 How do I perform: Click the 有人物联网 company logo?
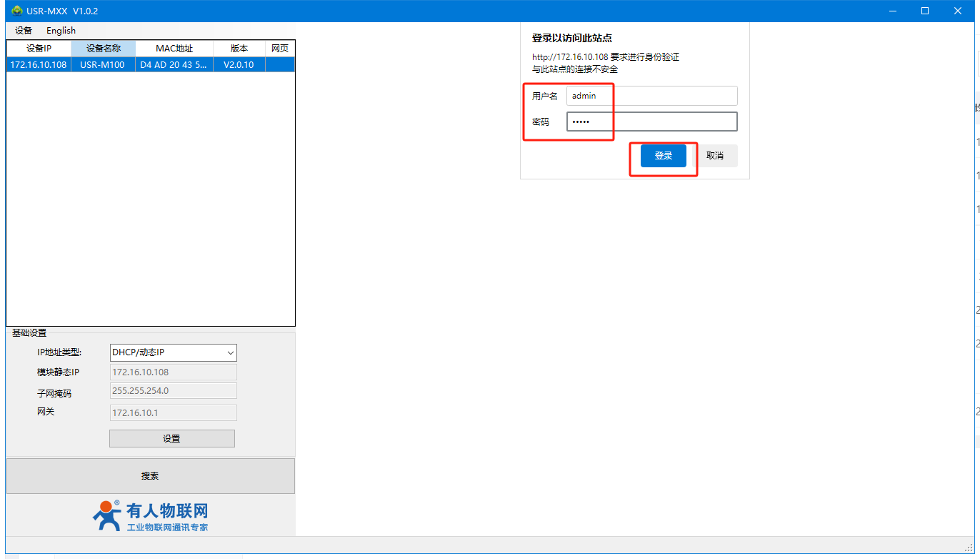click(151, 515)
